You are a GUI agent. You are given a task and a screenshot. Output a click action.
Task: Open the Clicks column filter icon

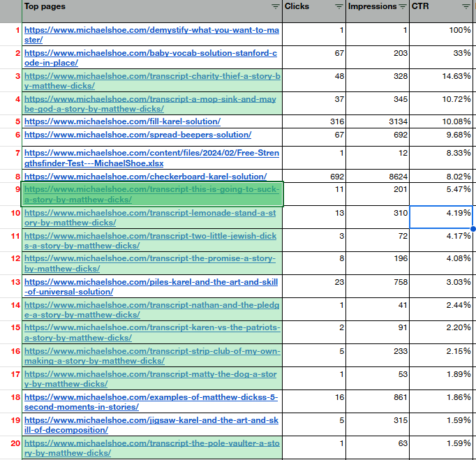click(x=339, y=6)
